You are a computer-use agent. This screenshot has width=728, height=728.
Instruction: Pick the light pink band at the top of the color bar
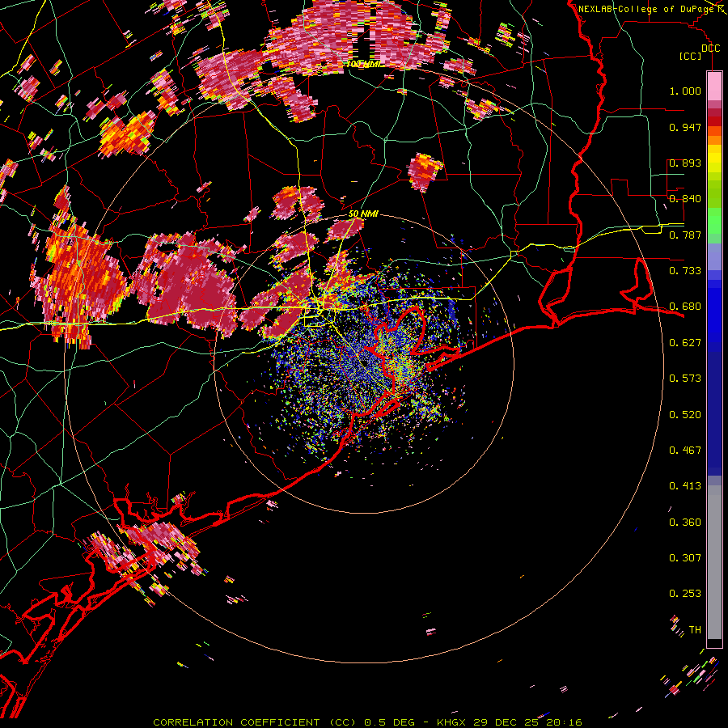click(714, 86)
